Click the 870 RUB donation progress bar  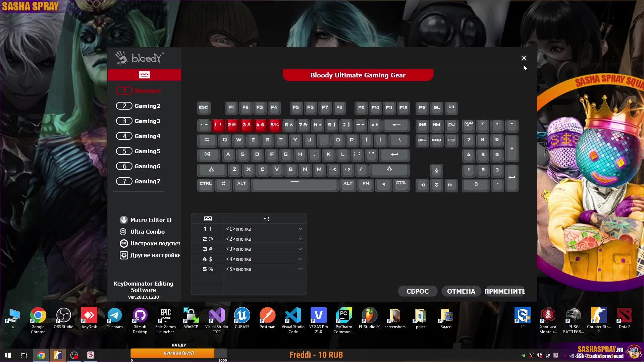click(x=178, y=353)
